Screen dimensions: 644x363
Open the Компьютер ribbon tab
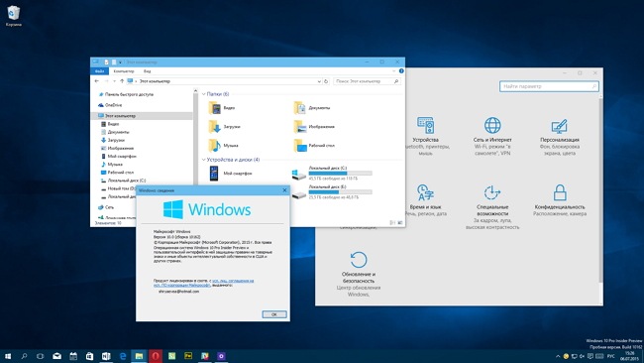123,71
